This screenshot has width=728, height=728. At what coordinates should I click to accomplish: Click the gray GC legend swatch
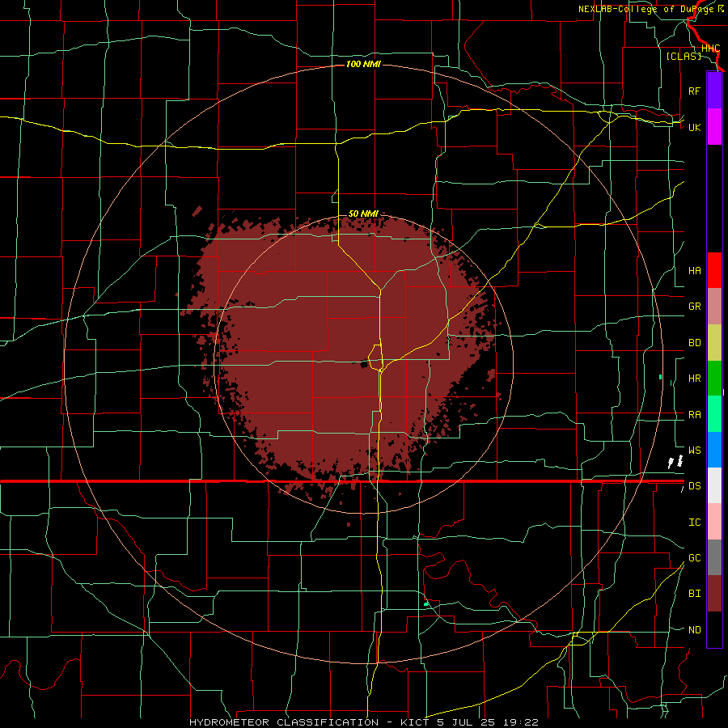pos(714,557)
